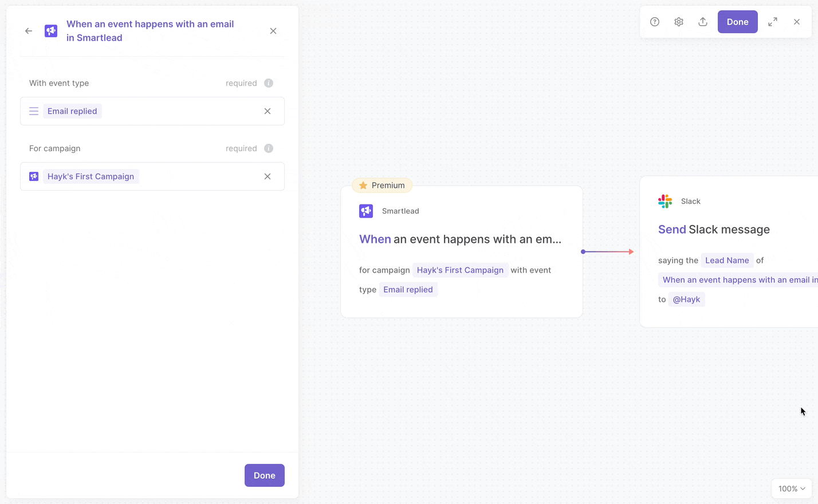818x504 pixels.
Task: Close the workflow editor with top-right X
Action: pyautogui.click(x=797, y=22)
